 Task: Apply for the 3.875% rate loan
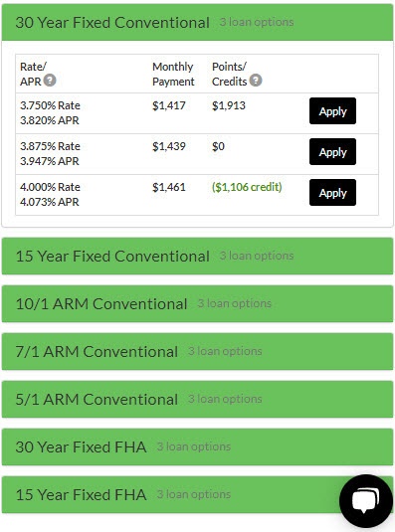pos(332,152)
